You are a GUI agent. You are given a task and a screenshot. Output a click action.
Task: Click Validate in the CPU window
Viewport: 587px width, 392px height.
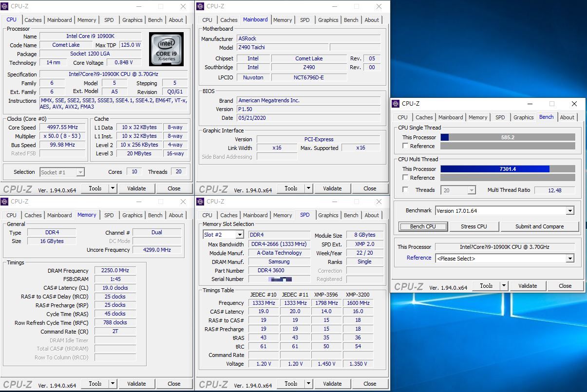[136, 188]
